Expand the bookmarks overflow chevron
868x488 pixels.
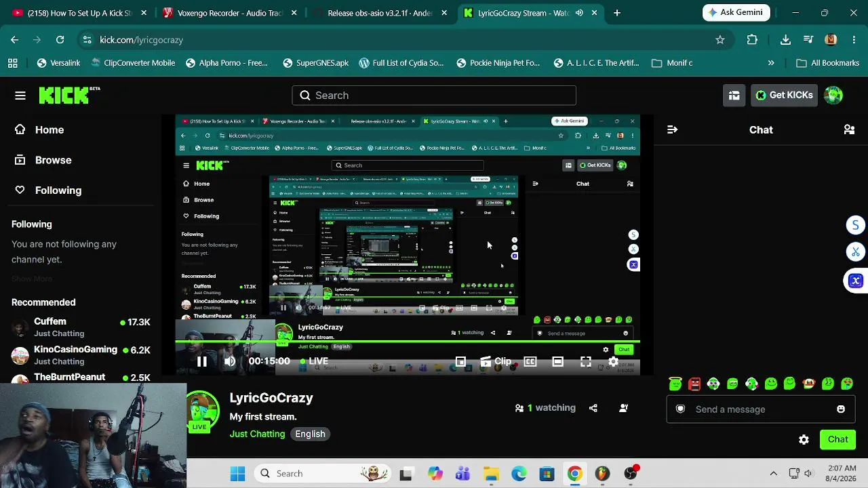tap(771, 63)
